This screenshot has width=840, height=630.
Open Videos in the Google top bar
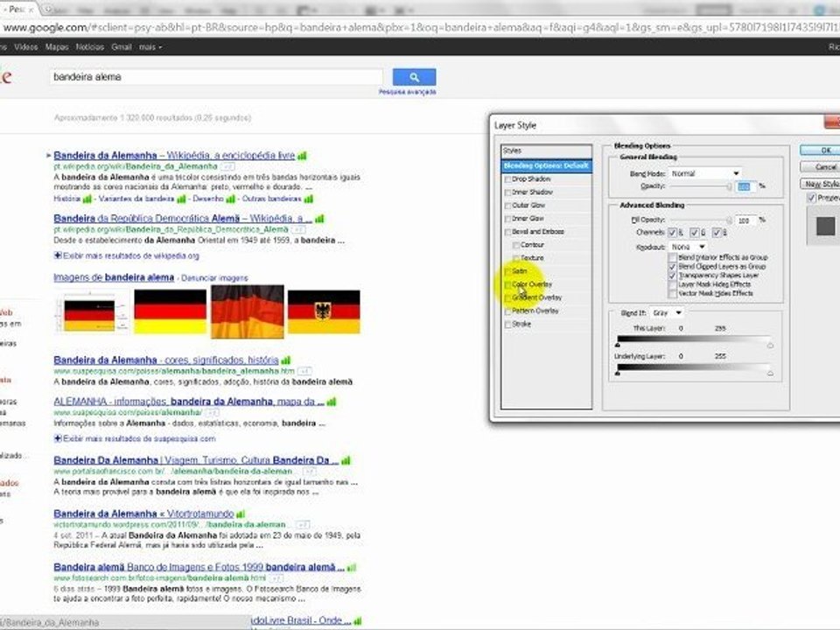click(25, 47)
